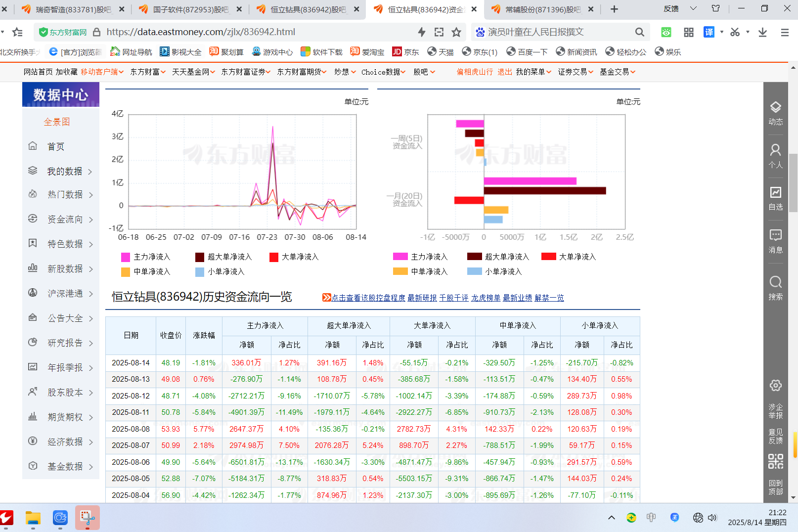The width and height of the screenshot is (798, 532).
Task: Open 首页 home in data center sidebar
Action: (x=55, y=146)
